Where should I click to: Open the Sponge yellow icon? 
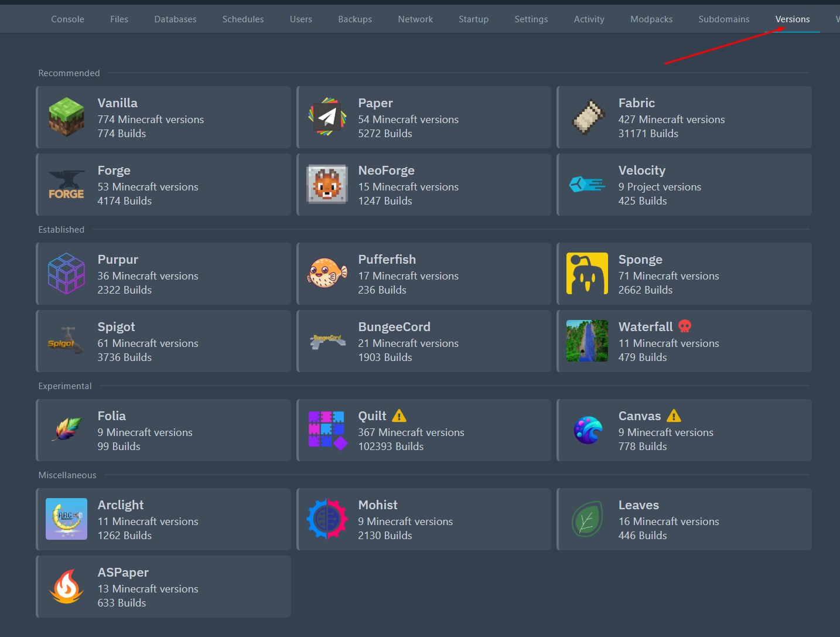587,274
